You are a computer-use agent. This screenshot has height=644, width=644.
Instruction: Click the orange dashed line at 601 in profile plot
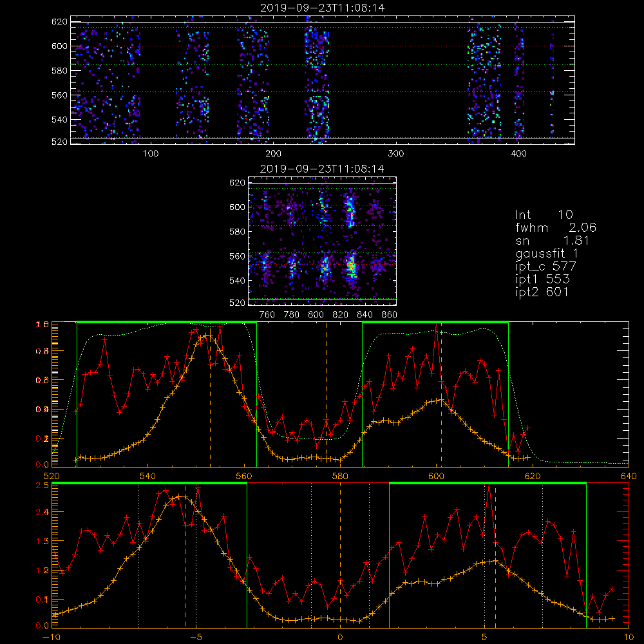pyautogui.click(x=442, y=394)
